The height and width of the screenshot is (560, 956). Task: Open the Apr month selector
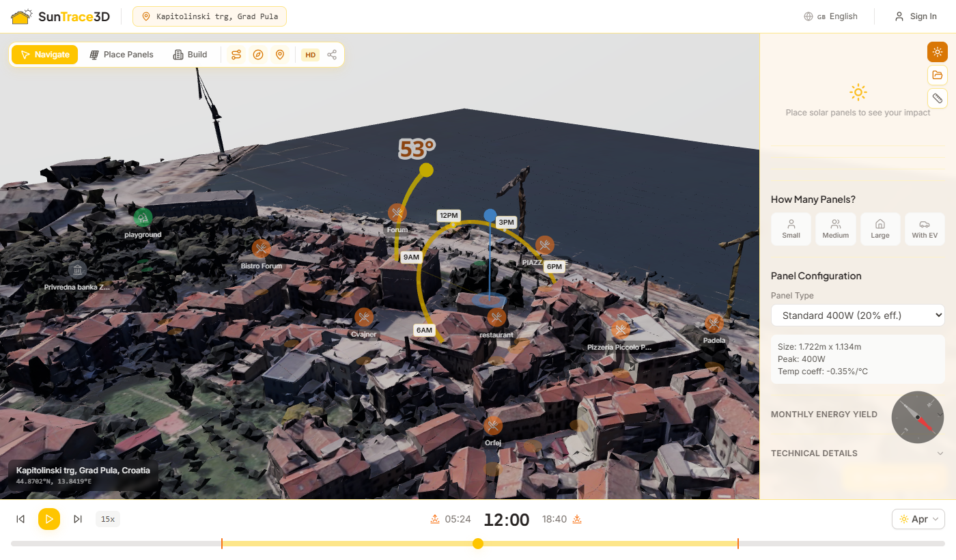click(x=918, y=519)
